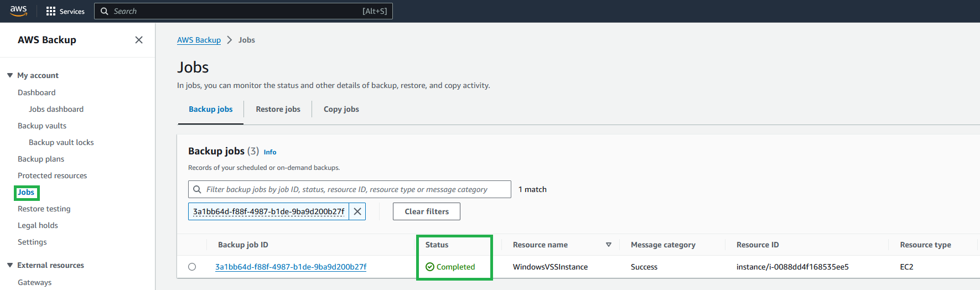Open Settings in the sidebar
Image resolution: width=980 pixels, height=290 pixels.
(x=32, y=242)
